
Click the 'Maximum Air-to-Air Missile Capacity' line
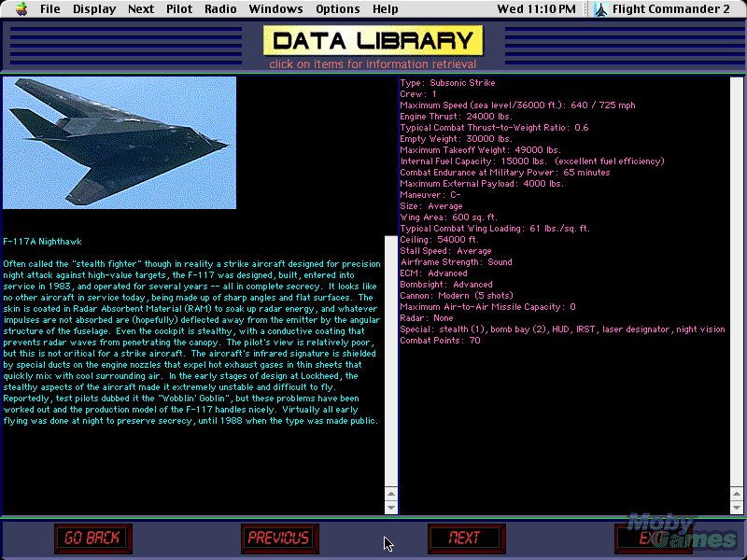click(x=487, y=307)
